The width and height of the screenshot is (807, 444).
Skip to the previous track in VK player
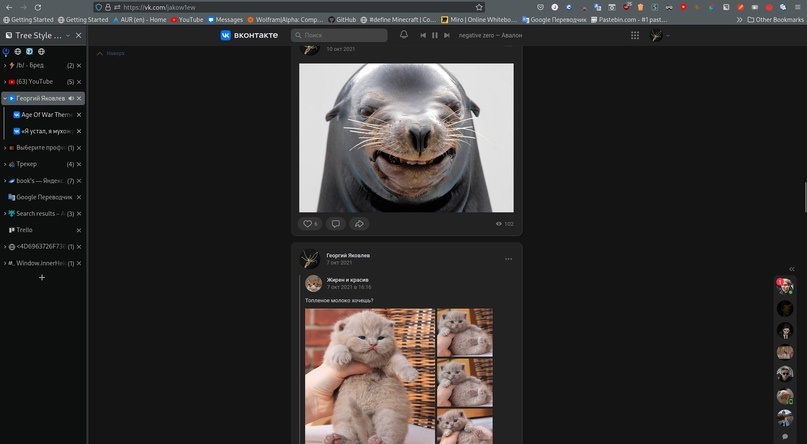(423, 35)
